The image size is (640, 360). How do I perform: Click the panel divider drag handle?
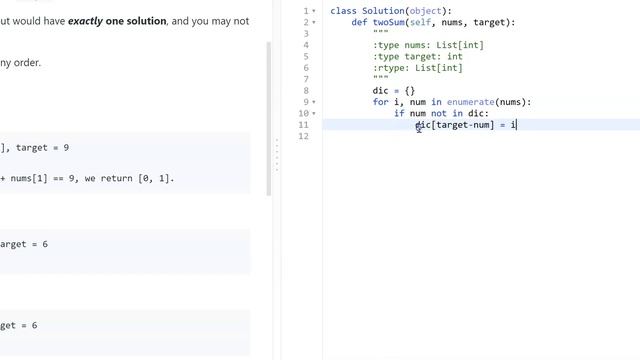point(277,155)
